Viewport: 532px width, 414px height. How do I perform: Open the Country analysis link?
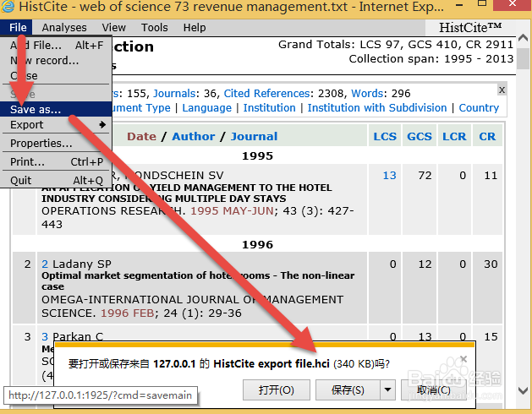tap(479, 108)
